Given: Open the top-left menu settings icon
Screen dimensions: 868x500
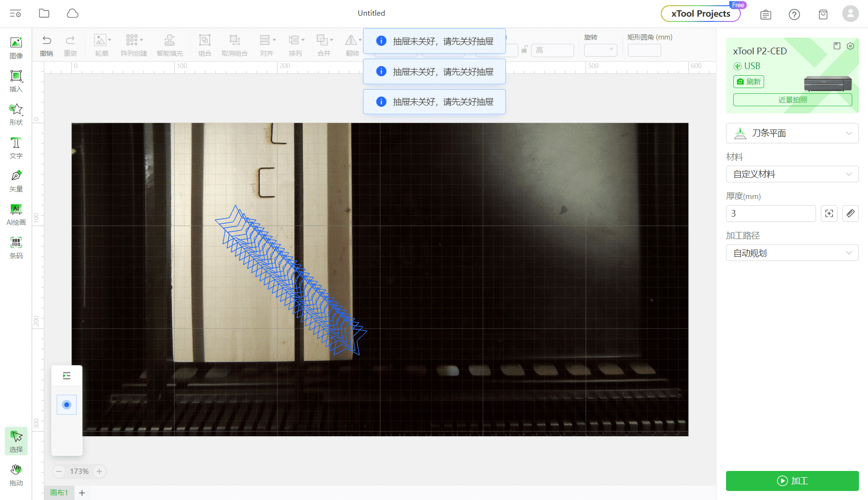Looking at the screenshot, I should click(x=15, y=13).
